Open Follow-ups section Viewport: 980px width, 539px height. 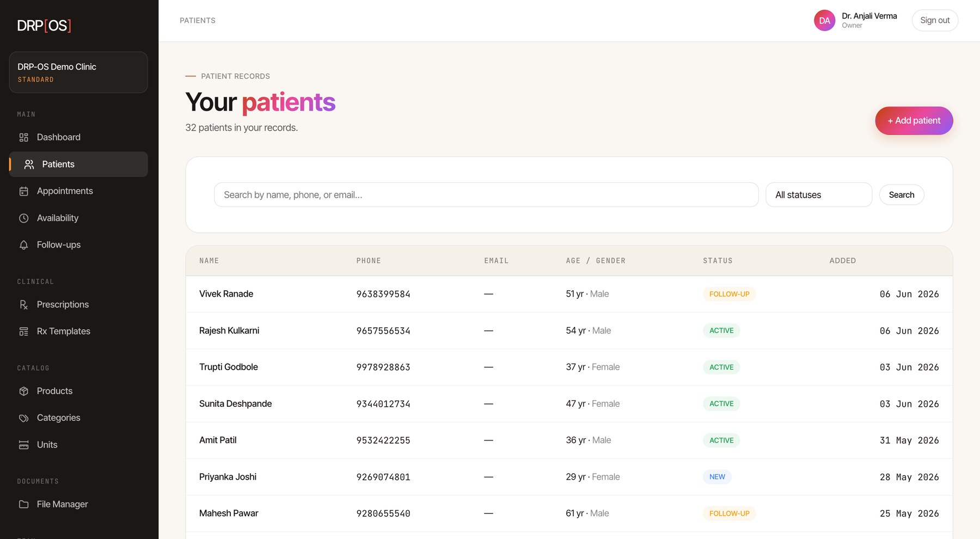78,245
